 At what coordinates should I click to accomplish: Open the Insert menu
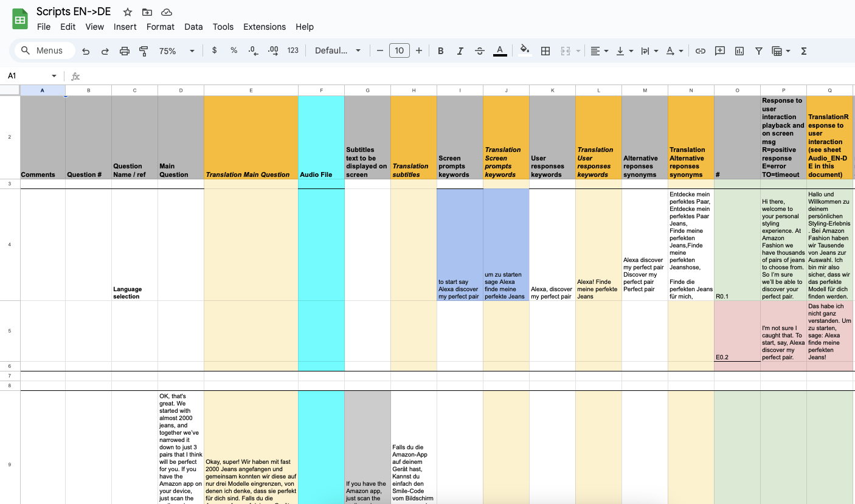coord(125,27)
